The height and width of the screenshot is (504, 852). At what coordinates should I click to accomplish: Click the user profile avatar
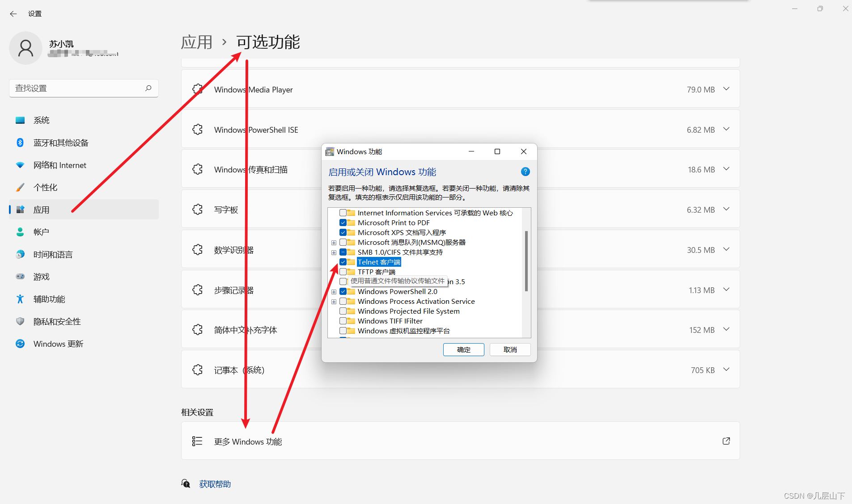click(25, 48)
